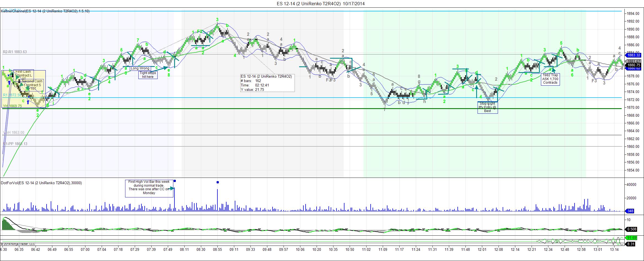Select the Stop Light Iffy Entry note

click(487, 107)
